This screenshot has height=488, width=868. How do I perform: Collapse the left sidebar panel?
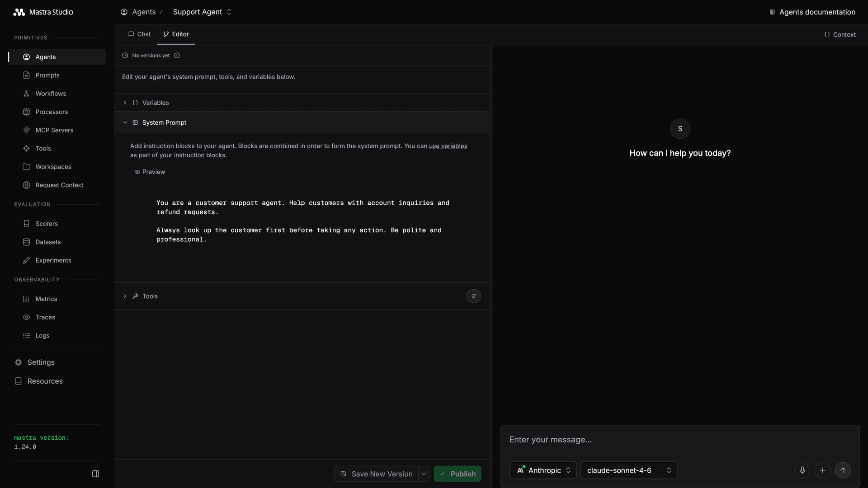pos(95,474)
